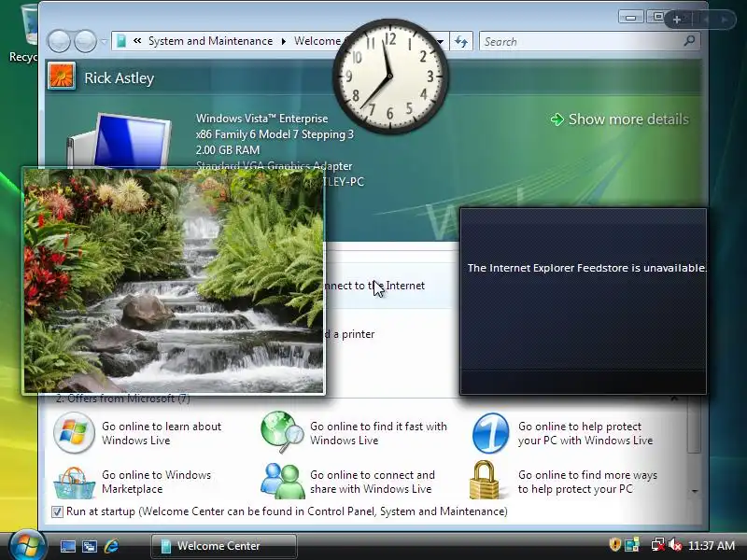Click the scrollbar down arrow in offers list
This screenshot has height=560, width=747.
pos(695,491)
